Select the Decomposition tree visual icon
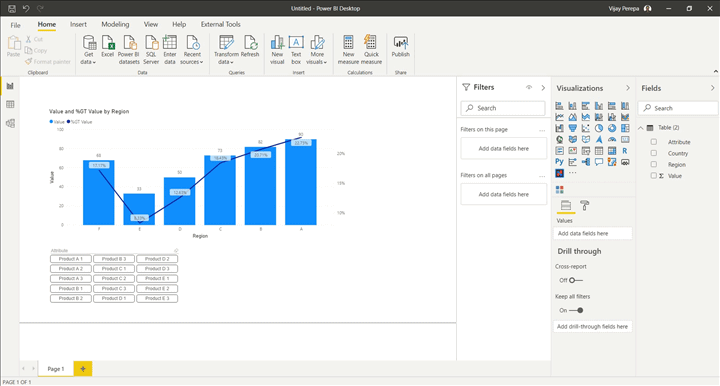720x386 pixels. click(x=585, y=162)
